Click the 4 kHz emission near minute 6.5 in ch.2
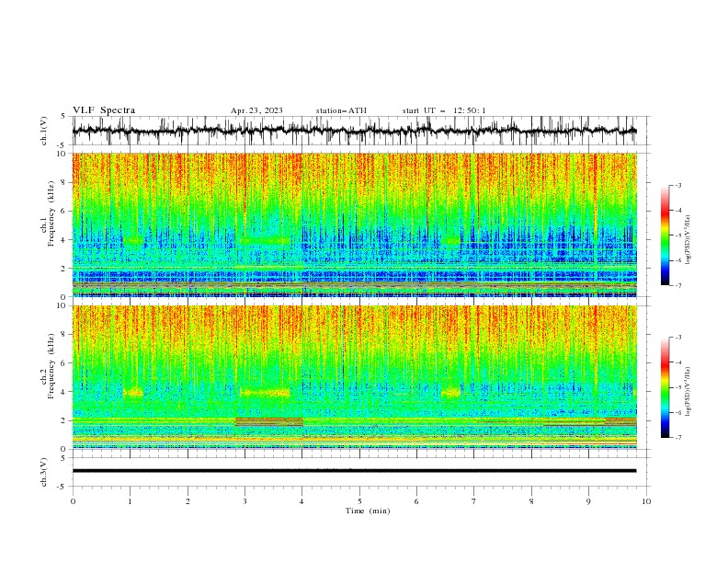 pos(450,393)
